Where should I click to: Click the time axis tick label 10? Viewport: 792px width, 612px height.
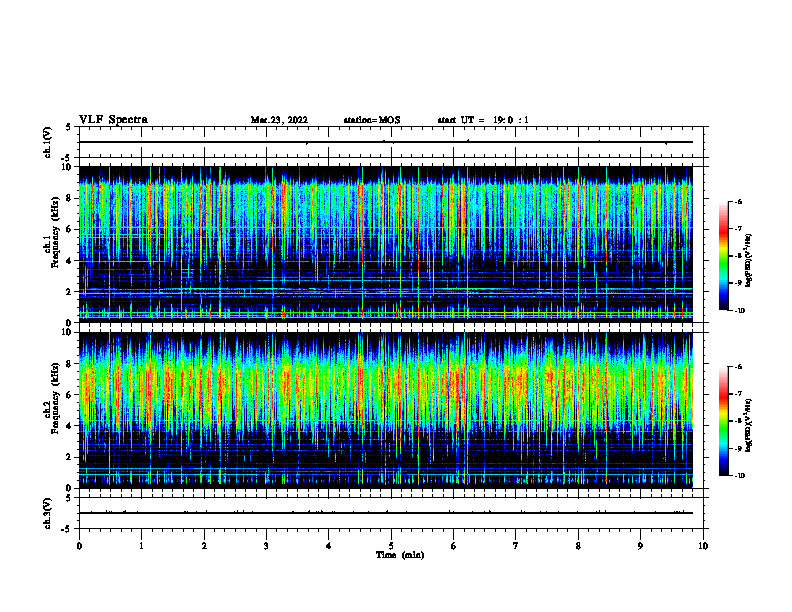click(703, 546)
